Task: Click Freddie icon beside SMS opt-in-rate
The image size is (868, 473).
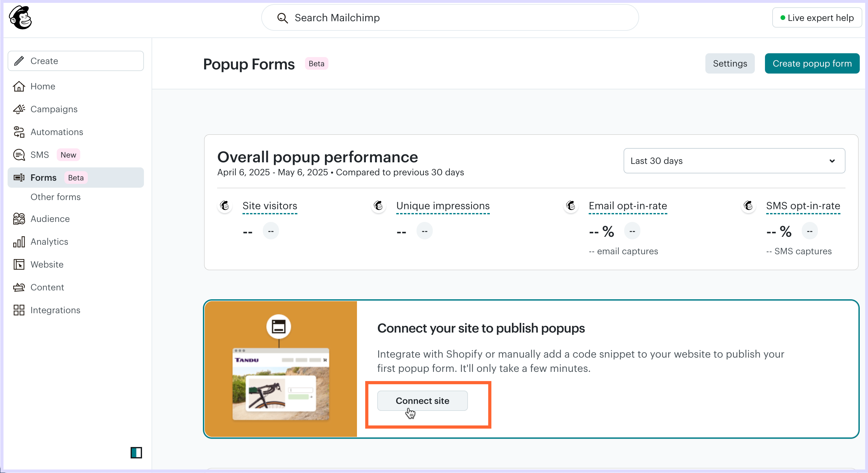Action: coord(748,205)
